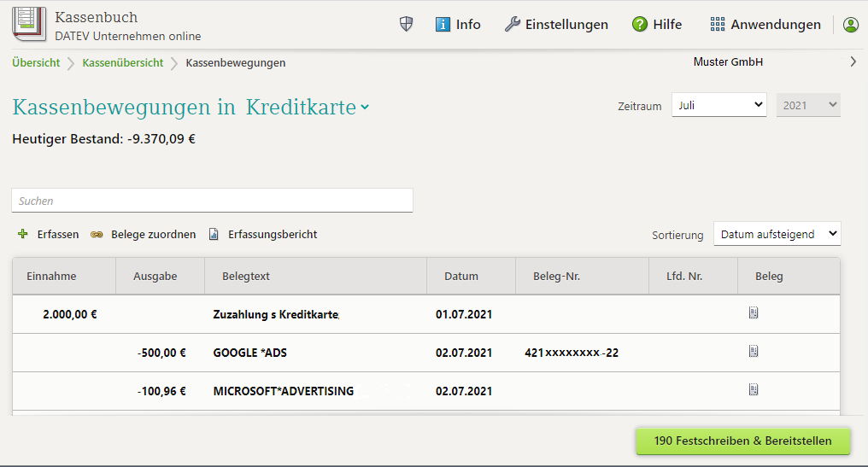Open receipt icon for Zuzahlung Kreditkarte row
This screenshot has height=467, width=868.
tap(754, 313)
